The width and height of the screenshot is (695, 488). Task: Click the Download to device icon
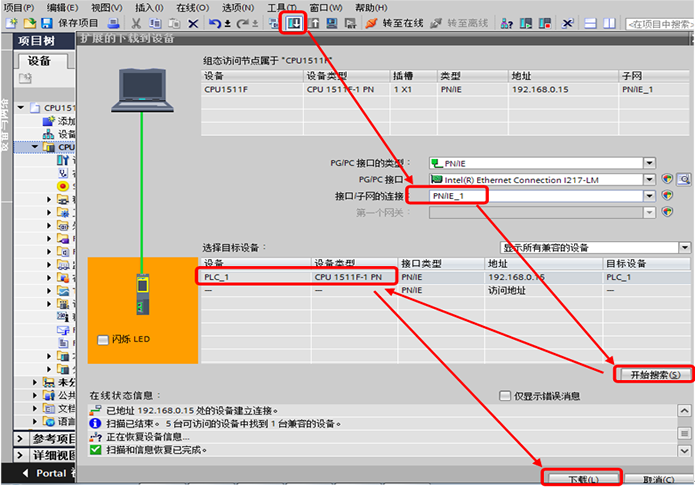pyautogui.click(x=294, y=23)
